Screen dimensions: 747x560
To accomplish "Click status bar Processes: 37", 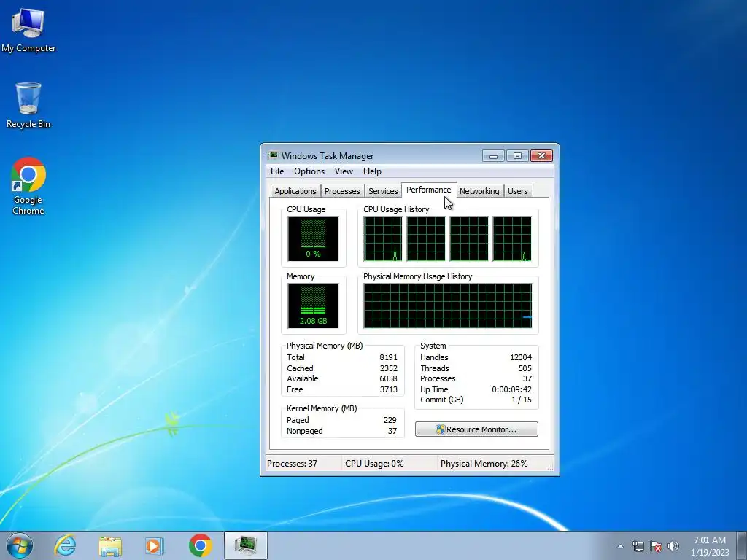I will [x=292, y=463].
